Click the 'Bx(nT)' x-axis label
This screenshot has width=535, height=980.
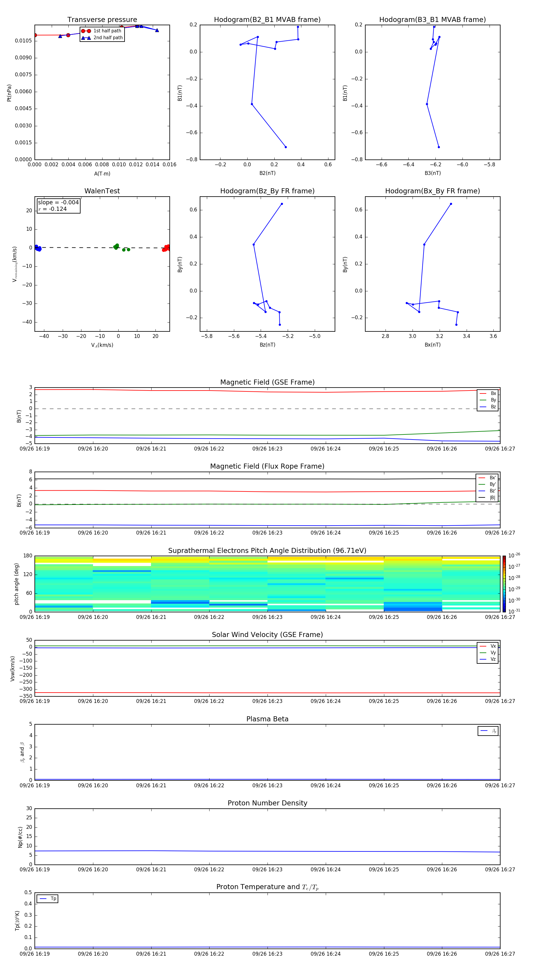click(x=432, y=345)
